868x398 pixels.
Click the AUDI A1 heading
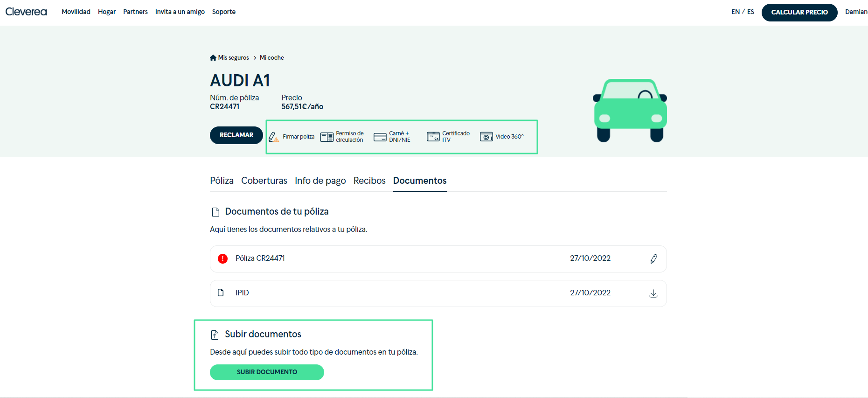pos(240,80)
